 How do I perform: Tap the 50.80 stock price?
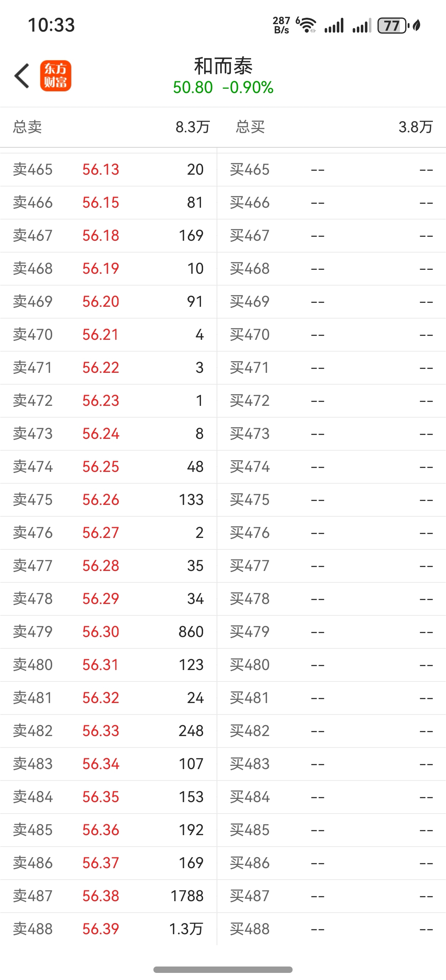pos(192,87)
